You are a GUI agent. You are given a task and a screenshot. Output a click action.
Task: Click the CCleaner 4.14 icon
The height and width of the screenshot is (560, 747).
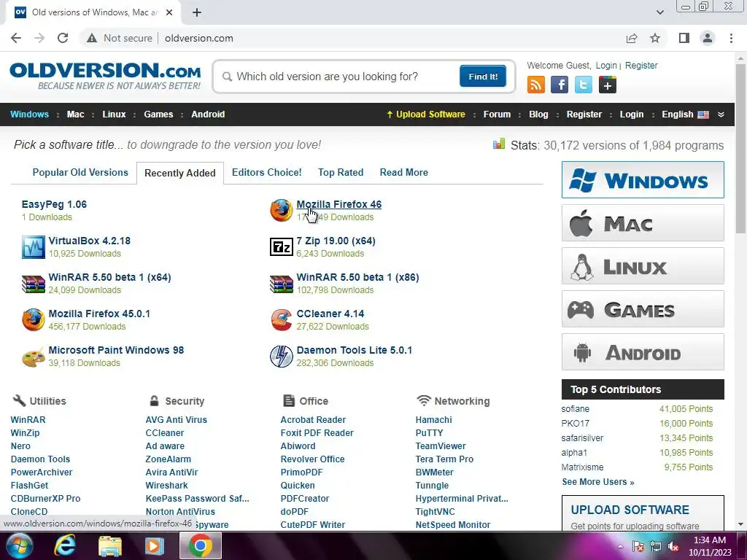(282, 320)
